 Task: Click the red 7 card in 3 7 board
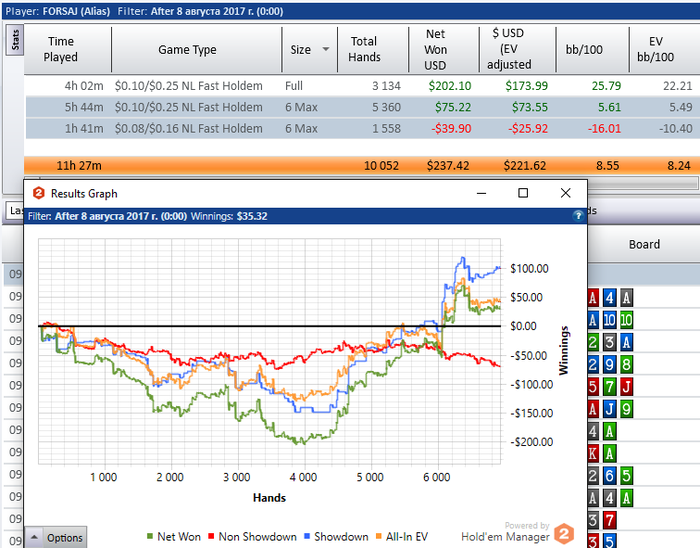click(609, 520)
